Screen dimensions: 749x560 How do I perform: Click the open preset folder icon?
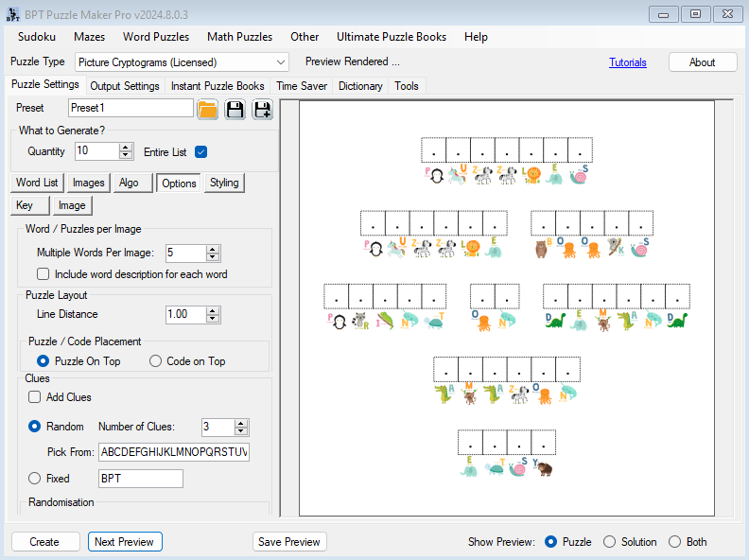[208, 109]
